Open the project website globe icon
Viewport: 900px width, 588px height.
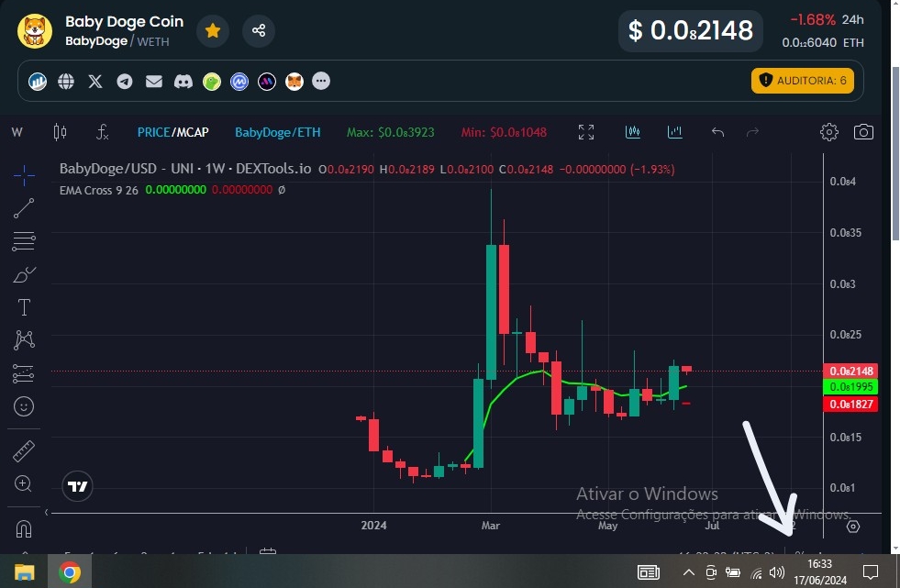(66, 82)
